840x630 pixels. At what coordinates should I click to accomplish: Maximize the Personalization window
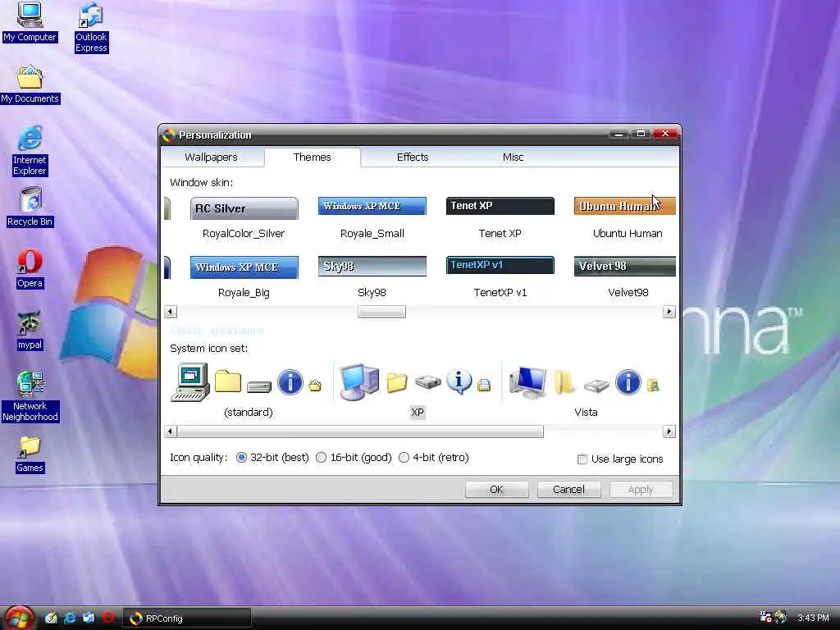click(641, 134)
